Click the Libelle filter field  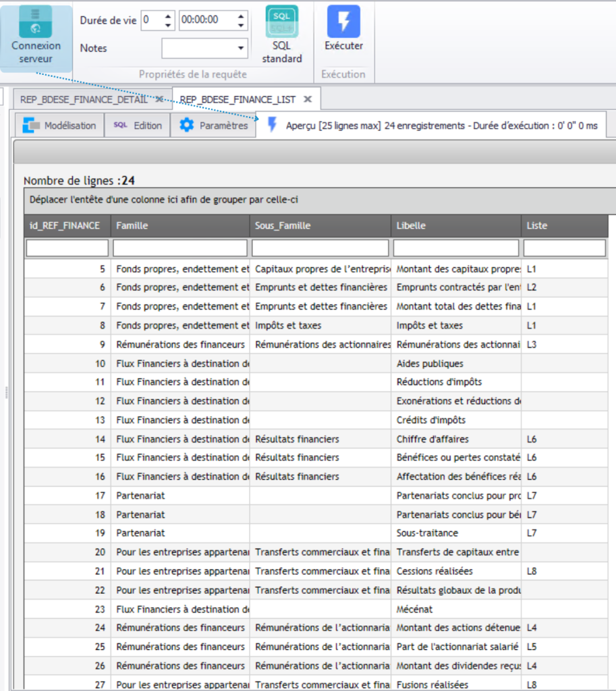[456, 248]
